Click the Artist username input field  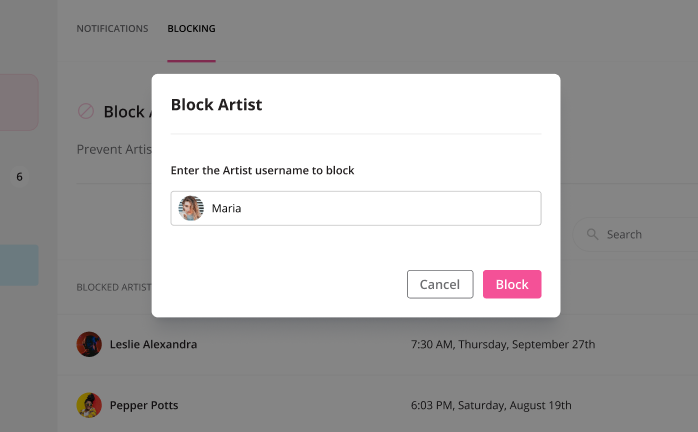(370, 208)
